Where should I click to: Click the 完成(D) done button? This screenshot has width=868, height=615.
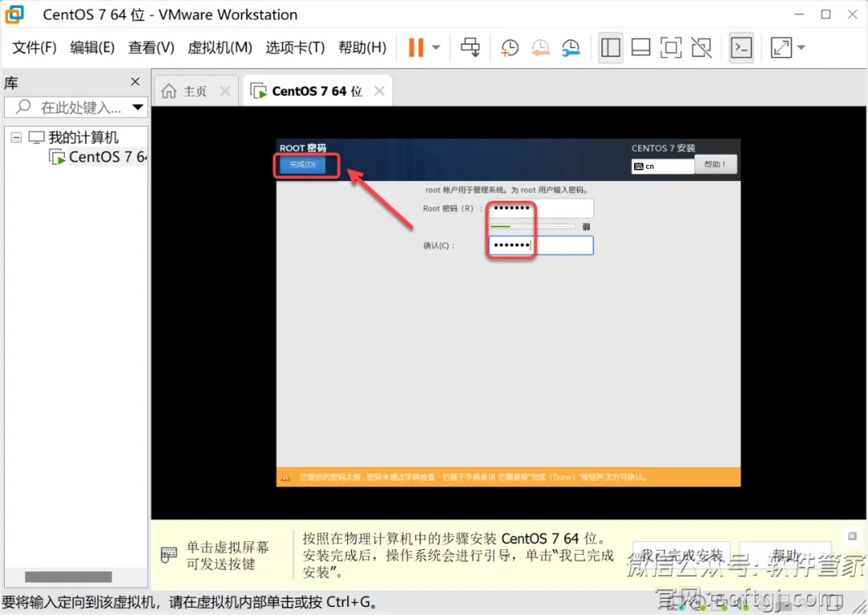(302, 165)
